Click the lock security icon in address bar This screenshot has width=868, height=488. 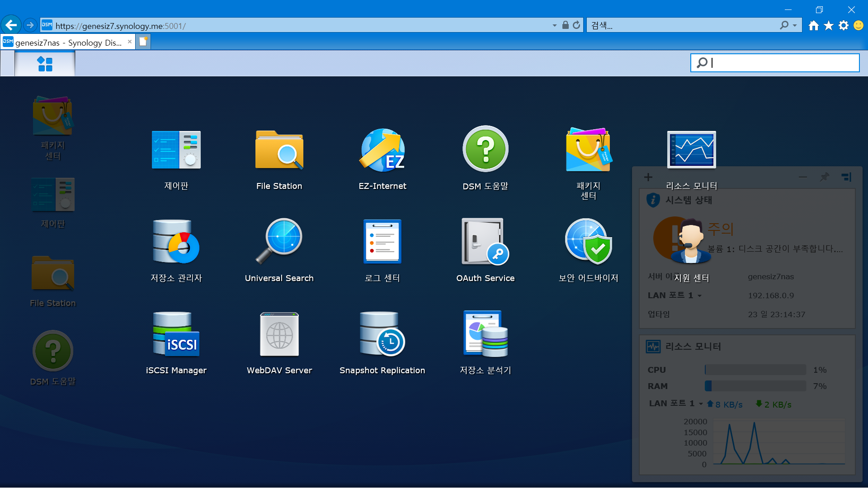(x=565, y=25)
